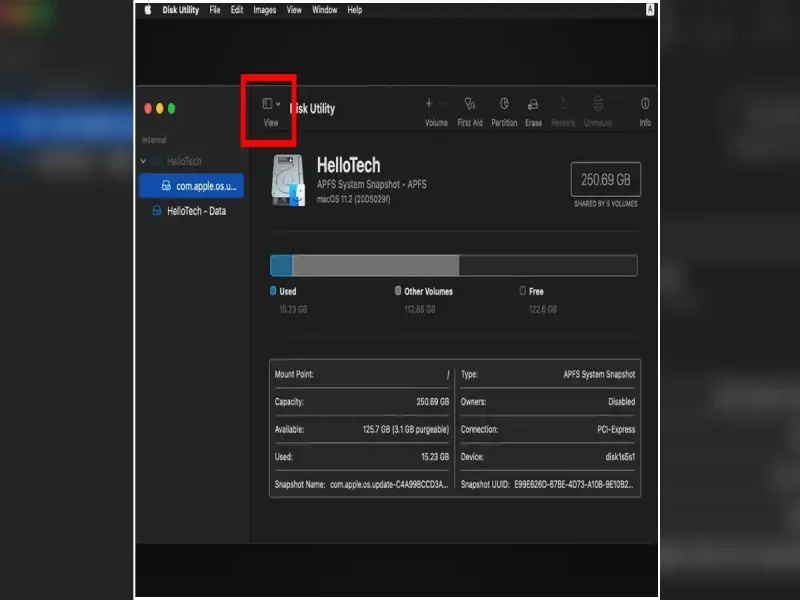
Task: Collapse the HelloTech container in sidebar
Action: click(x=144, y=161)
